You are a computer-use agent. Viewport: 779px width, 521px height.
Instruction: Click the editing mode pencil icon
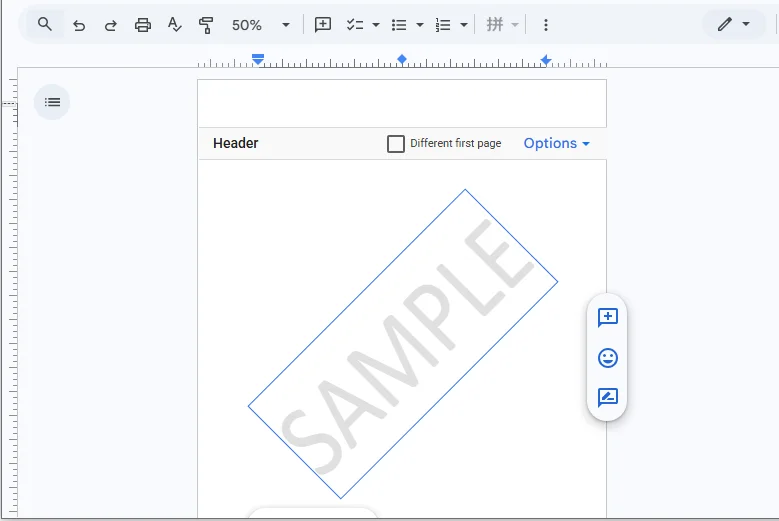pyautogui.click(x=724, y=24)
